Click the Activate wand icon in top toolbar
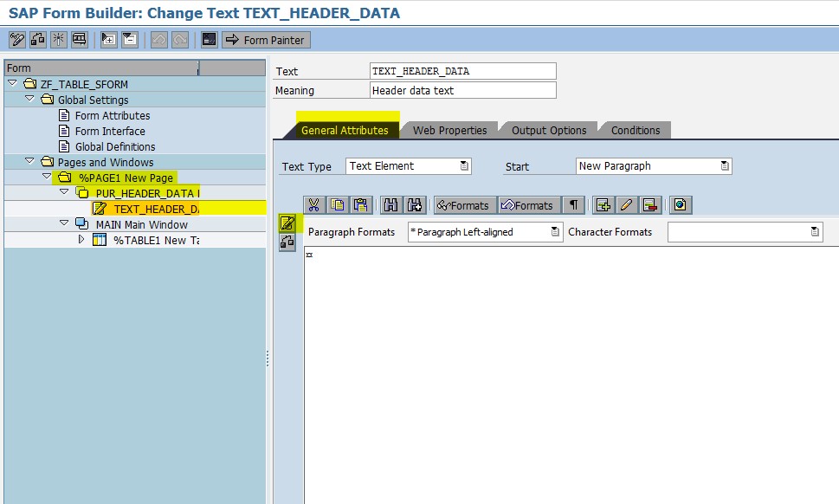This screenshot has height=504, width=839. 58,40
